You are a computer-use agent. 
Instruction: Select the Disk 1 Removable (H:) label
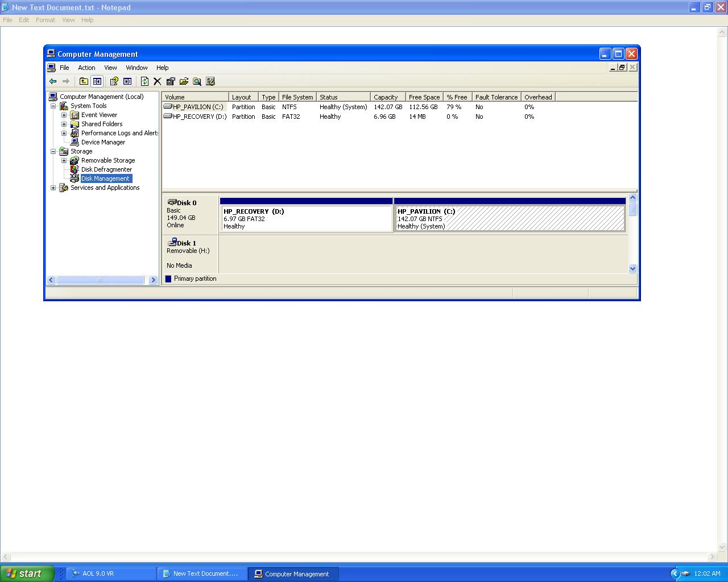tap(190, 254)
